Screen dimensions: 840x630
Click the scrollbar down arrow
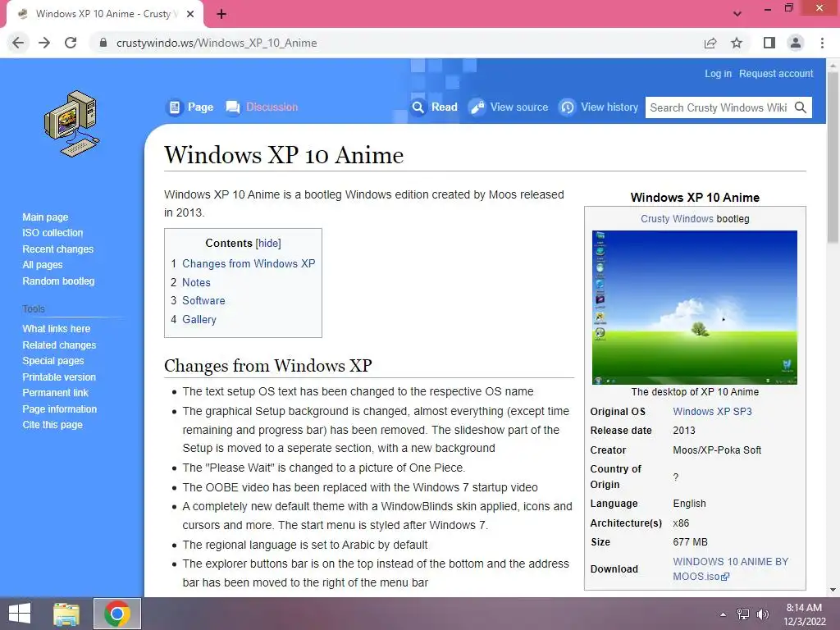click(833, 590)
